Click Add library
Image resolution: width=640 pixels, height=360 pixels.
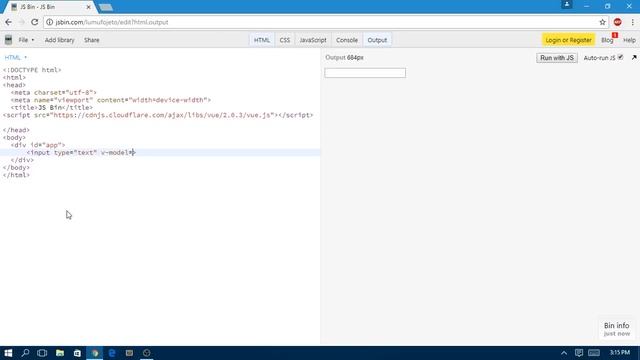click(x=60, y=40)
